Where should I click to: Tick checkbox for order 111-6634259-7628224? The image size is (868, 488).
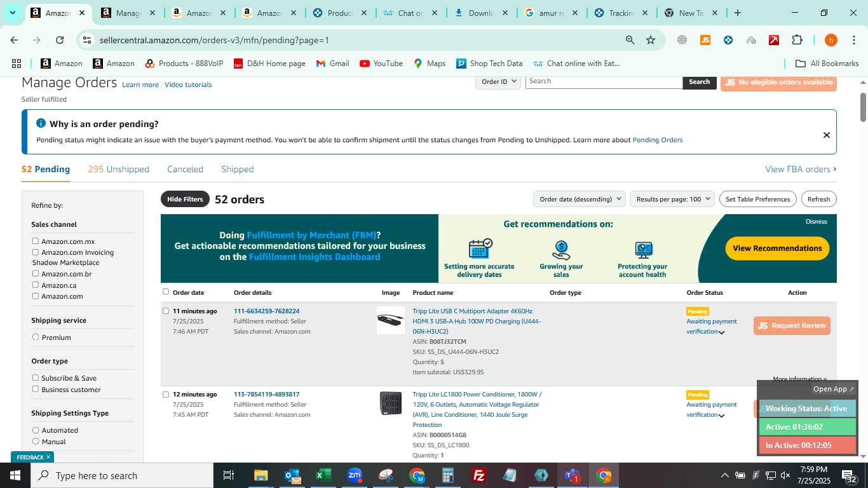pos(166,311)
